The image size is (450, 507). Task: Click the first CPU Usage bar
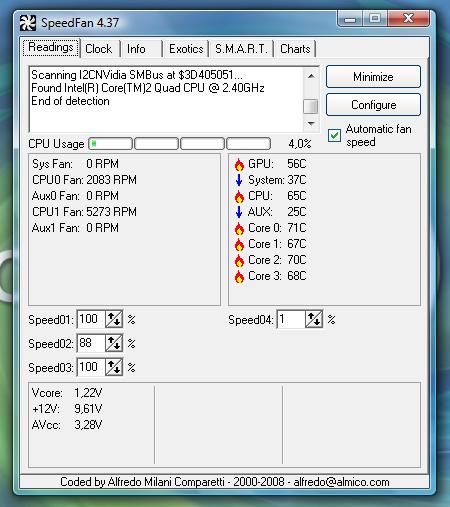pyautogui.click(x=111, y=144)
